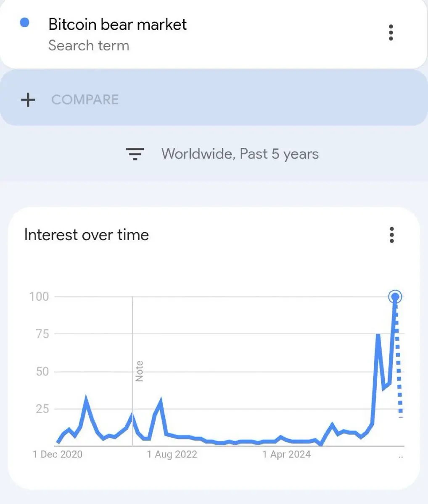428x504 pixels.
Task: Click the 25 label on the y-axis
Action: point(42,409)
